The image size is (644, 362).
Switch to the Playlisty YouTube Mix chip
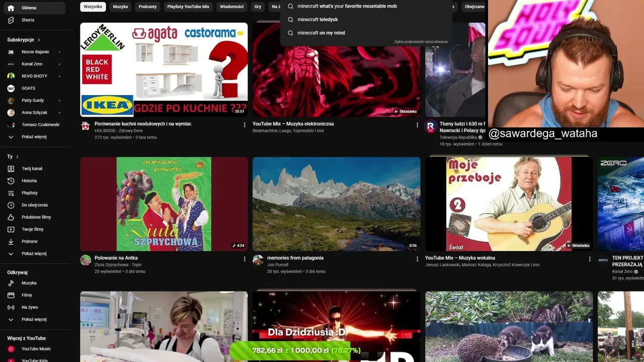[x=188, y=7]
